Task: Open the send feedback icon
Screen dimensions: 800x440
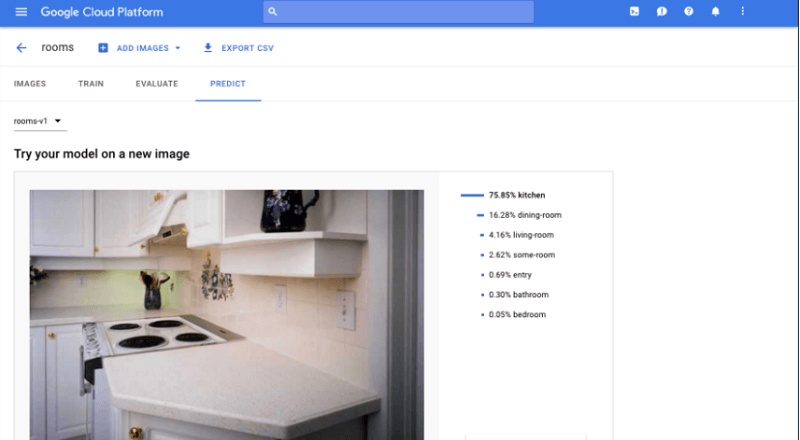Action: [661, 12]
